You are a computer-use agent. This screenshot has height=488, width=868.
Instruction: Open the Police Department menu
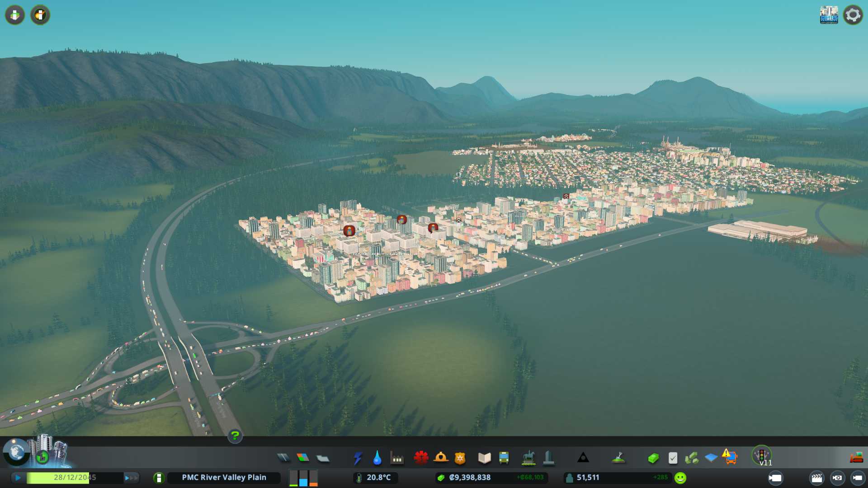pos(460,458)
